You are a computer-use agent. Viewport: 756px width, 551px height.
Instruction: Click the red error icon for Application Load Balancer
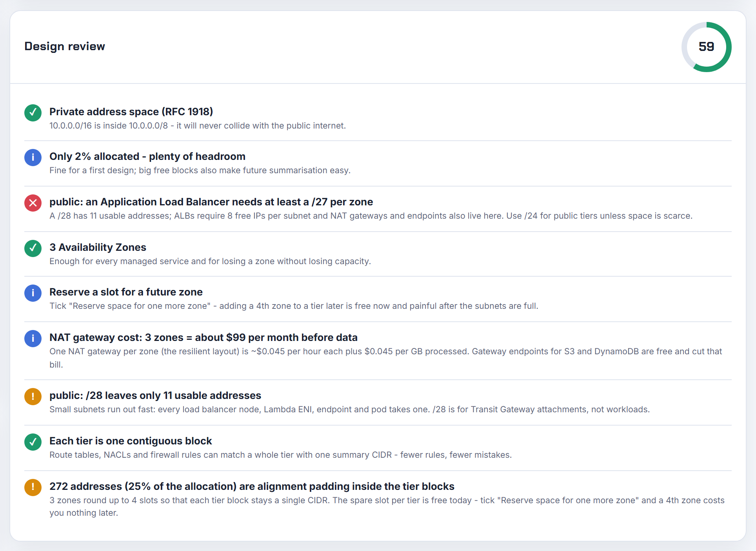click(x=33, y=203)
